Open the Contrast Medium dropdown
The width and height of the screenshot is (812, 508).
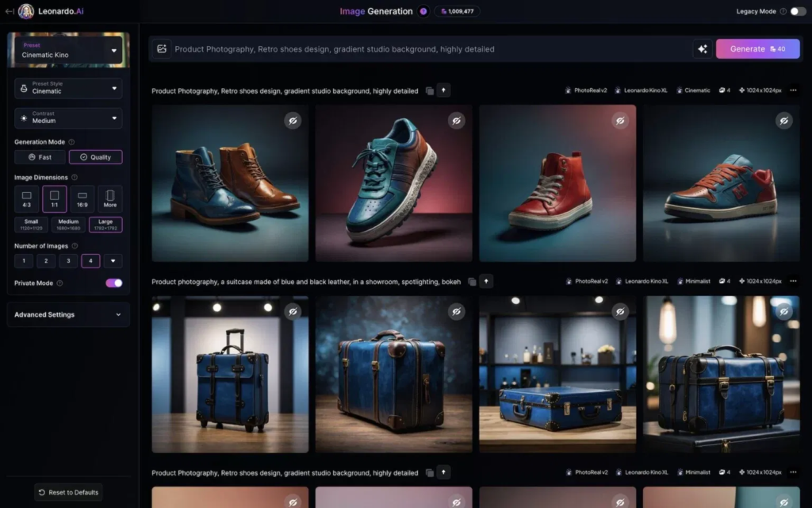68,118
